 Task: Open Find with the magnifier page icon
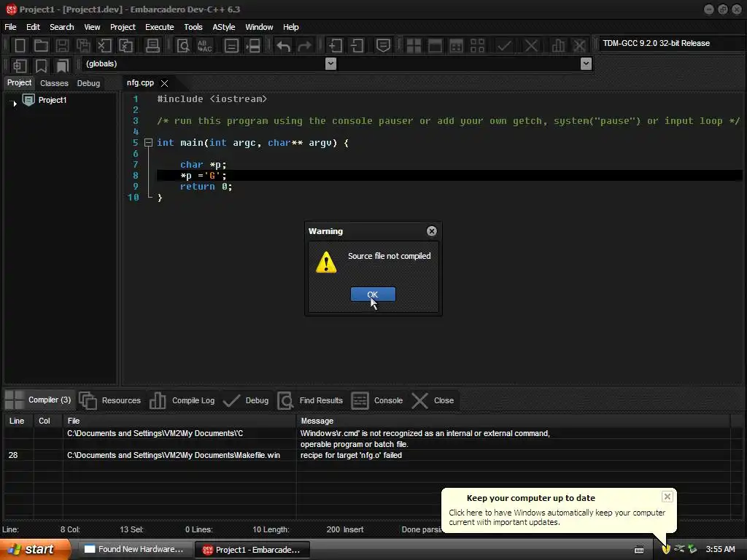click(x=183, y=46)
